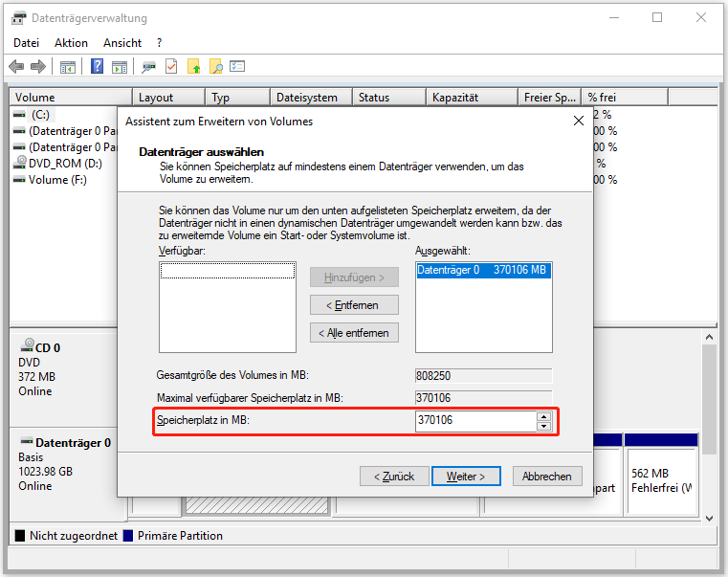This screenshot has width=728, height=577.
Task: Click the empty item in Verfügbar list
Action: [x=228, y=271]
